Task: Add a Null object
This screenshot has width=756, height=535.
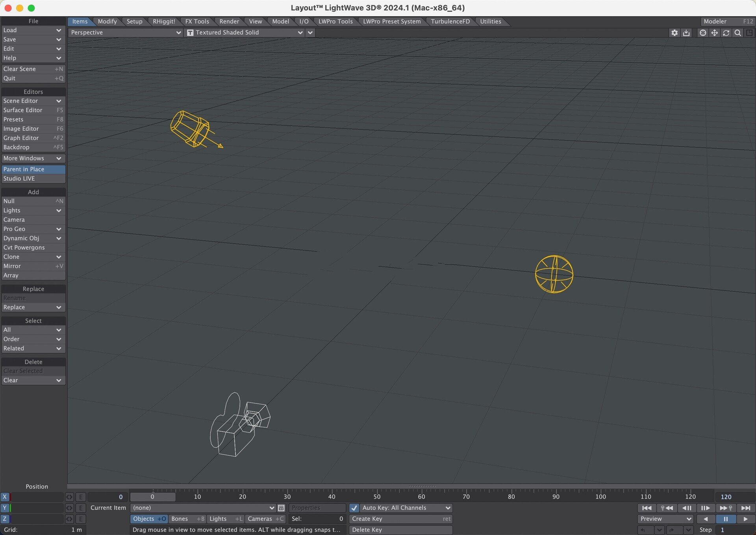Action: 33,201
